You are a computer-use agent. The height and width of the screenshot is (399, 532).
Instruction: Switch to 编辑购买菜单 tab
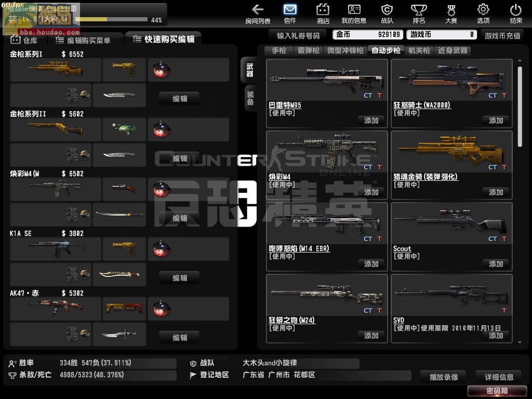tap(84, 41)
